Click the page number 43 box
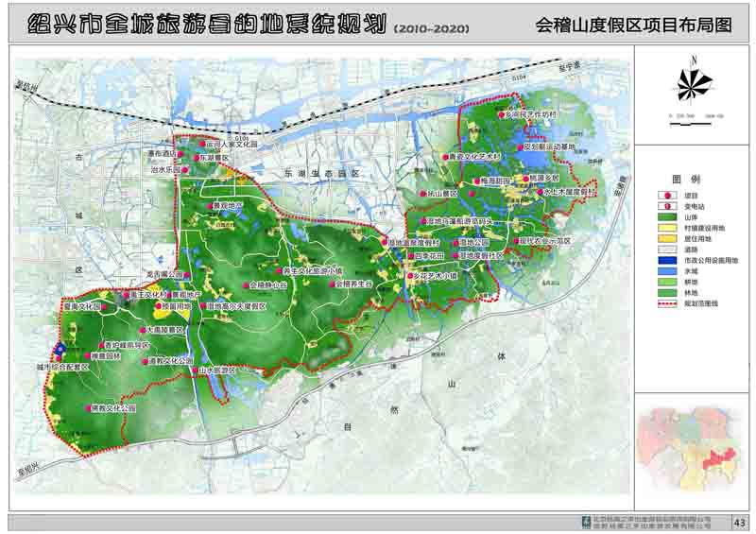The height and width of the screenshot is (534, 756). pyautogui.click(x=738, y=522)
